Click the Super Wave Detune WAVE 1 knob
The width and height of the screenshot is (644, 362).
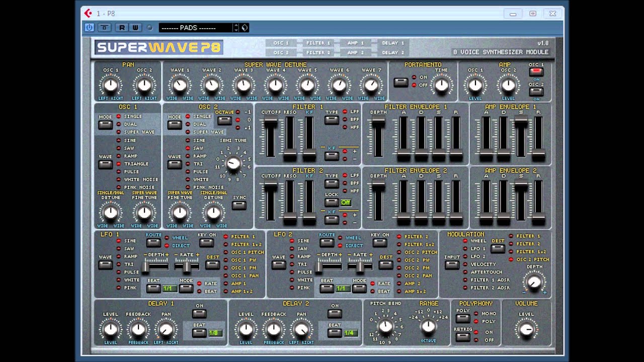point(180,84)
